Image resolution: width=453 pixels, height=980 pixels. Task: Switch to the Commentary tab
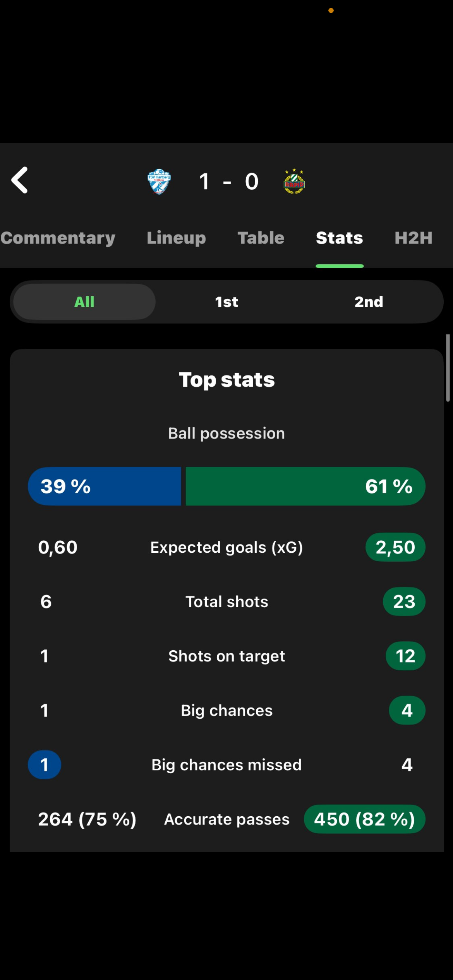58,238
